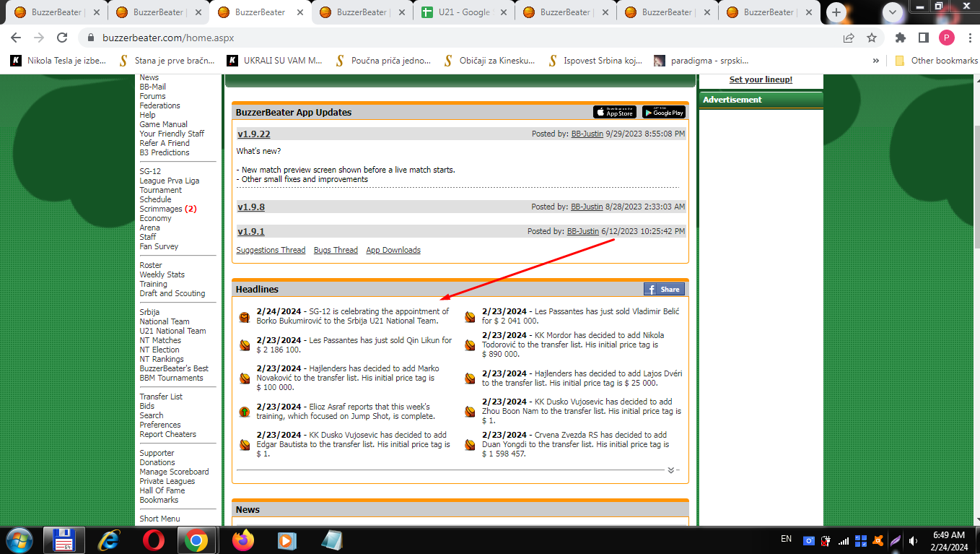Click the share page icon in address bar

click(849, 38)
